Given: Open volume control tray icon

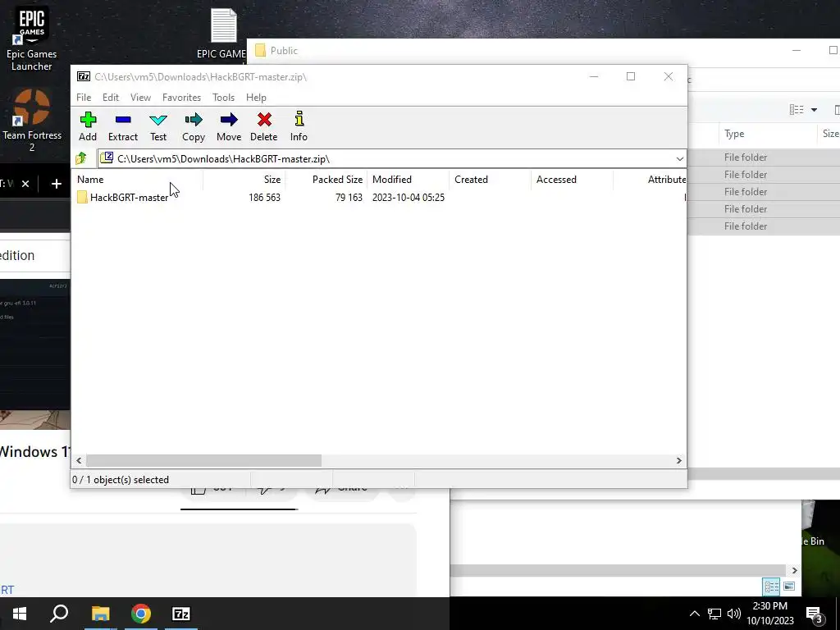Looking at the screenshot, I should [734, 614].
